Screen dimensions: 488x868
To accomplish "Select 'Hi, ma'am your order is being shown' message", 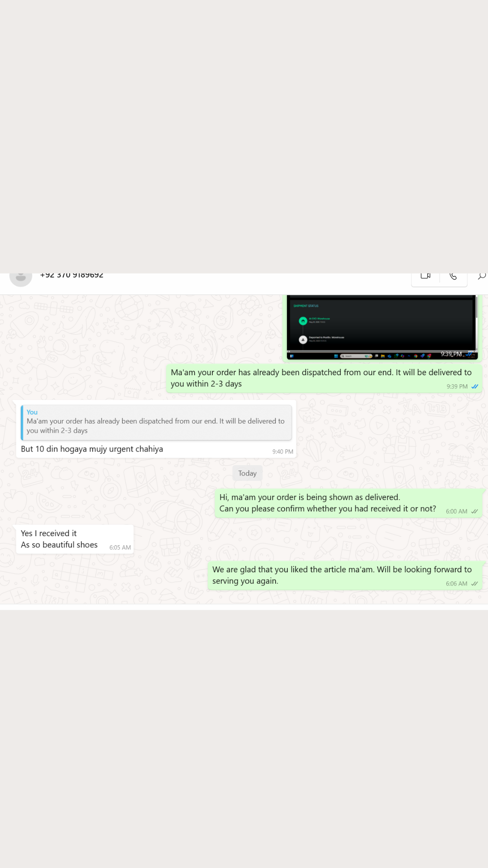I will tap(349, 503).
